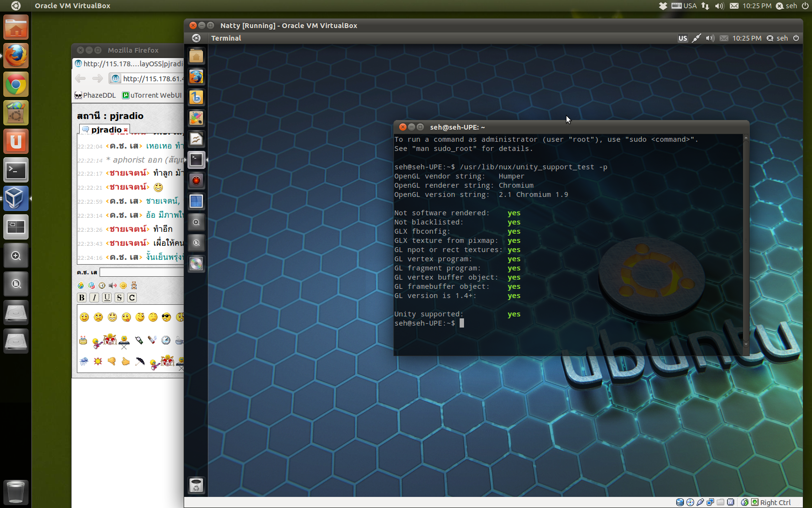Close the pjradio chat tab
This screenshot has height=508, width=812.
point(126,130)
